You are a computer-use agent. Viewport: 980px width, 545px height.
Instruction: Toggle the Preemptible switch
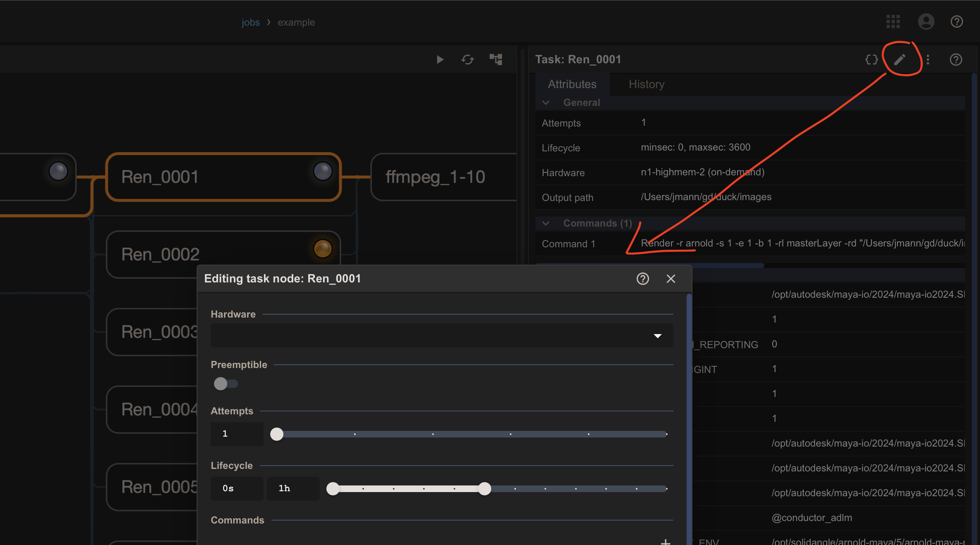pyautogui.click(x=226, y=384)
